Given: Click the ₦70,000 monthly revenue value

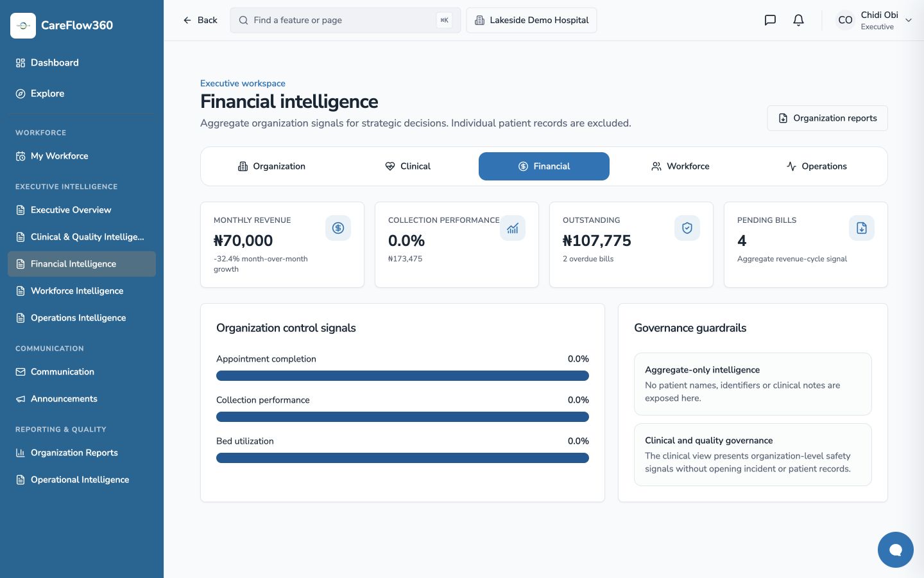Looking at the screenshot, I should point(243,241).
